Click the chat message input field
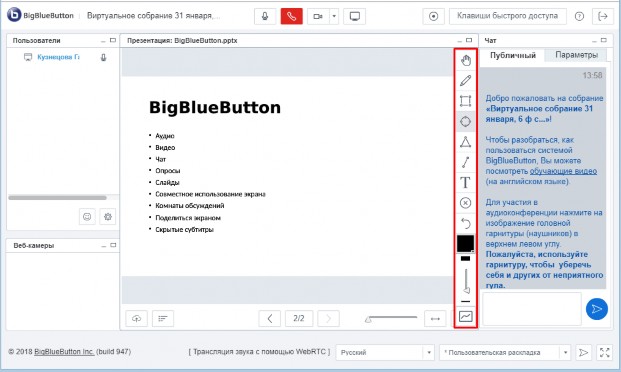The height and width of the screenshot is (372, 621). click(532, 309)
